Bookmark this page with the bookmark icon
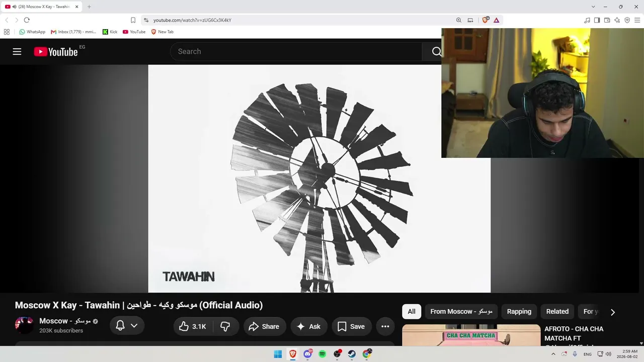The image size is (644, 362). pos(133,20)
